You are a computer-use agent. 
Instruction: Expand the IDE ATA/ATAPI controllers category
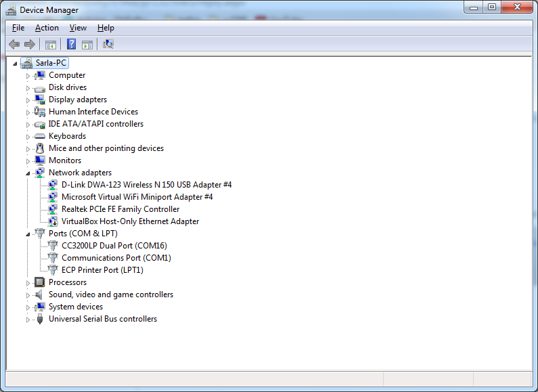coord(28,125)
